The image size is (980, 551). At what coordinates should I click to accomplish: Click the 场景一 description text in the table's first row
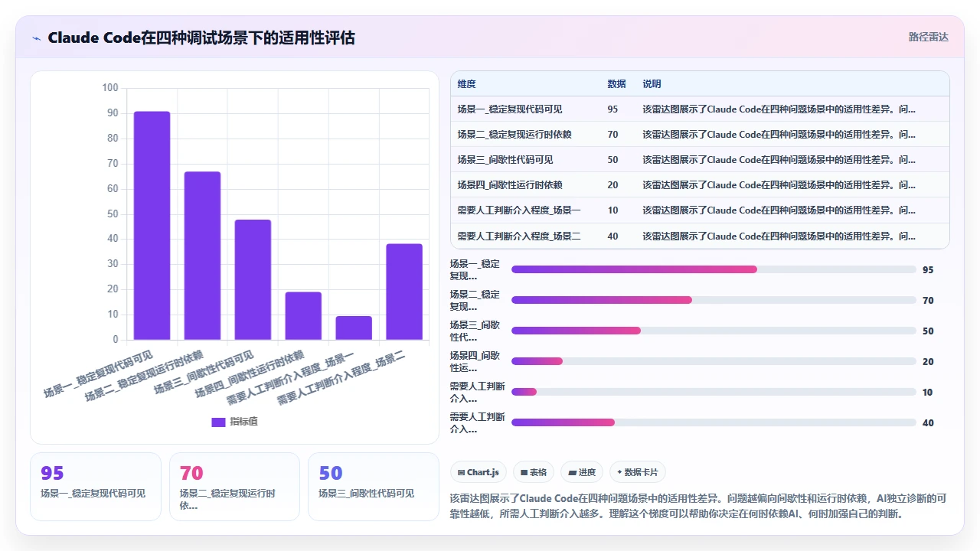[779, 109]
